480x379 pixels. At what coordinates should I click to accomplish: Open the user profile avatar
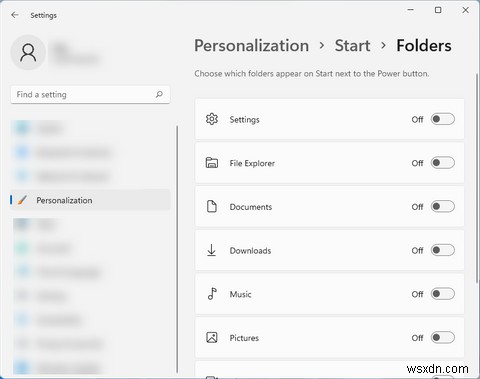click(x=28, y=53)
